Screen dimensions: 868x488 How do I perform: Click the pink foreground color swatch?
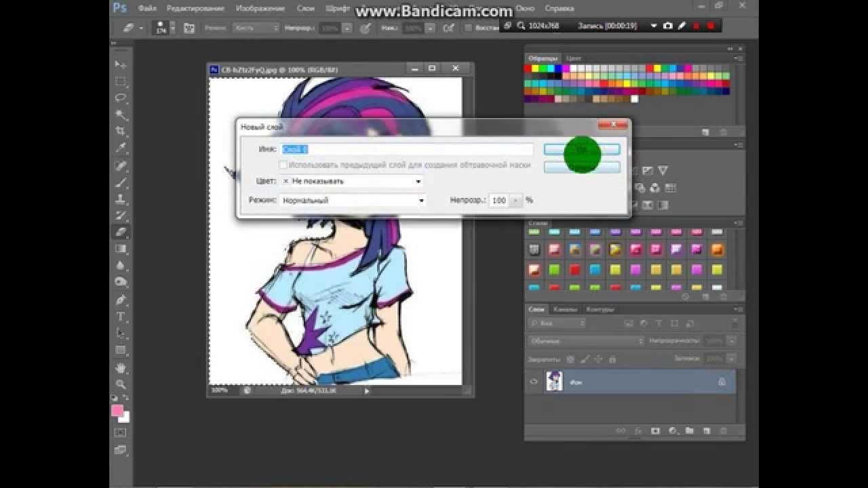point(117,411)
